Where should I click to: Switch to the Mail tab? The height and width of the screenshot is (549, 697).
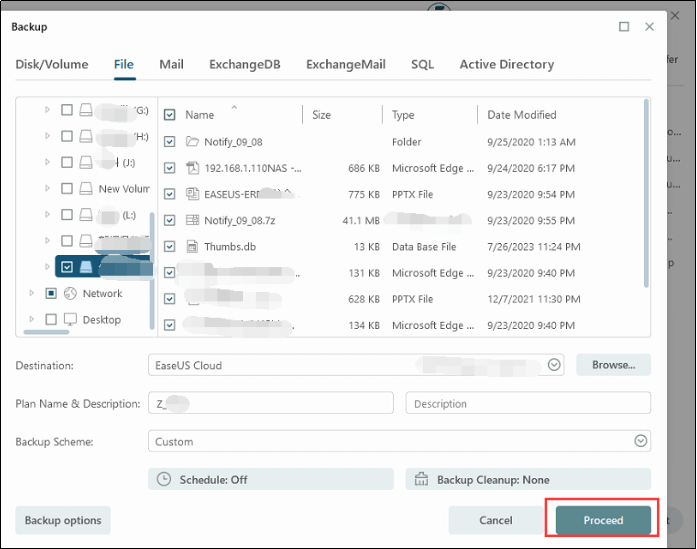[x=171, y=64]
